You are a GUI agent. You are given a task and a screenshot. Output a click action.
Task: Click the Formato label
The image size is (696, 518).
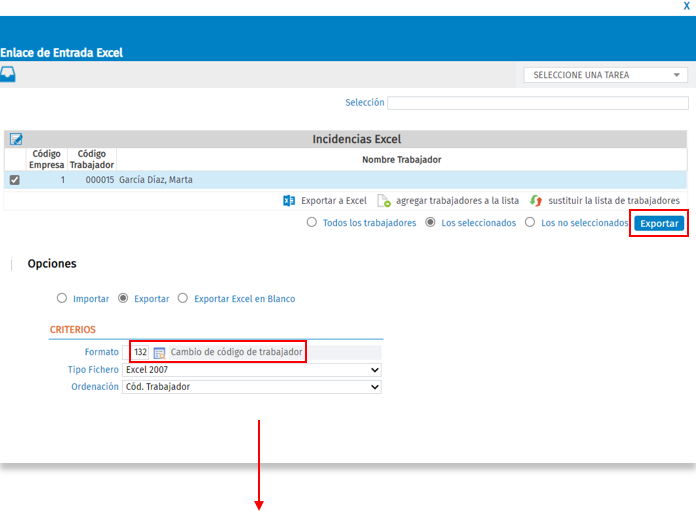pos(102,352)
